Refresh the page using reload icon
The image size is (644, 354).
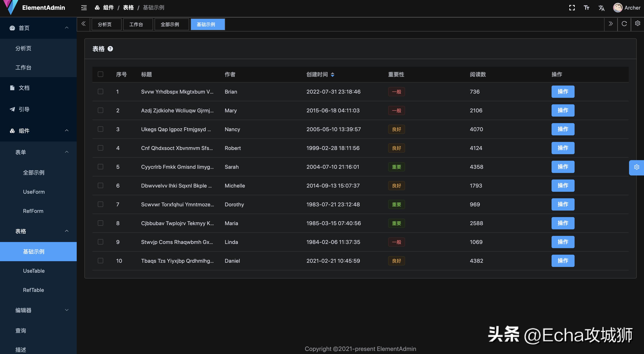tap(624, 24)
